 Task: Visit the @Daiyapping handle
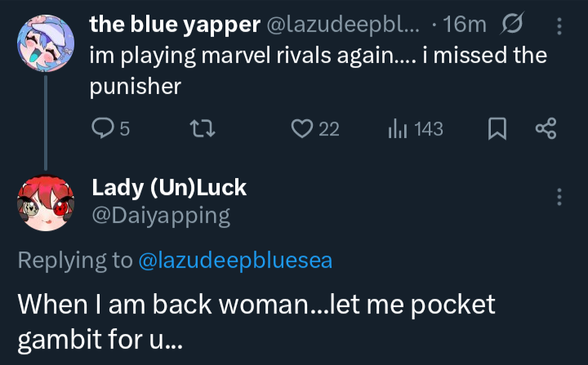(160, 216)
